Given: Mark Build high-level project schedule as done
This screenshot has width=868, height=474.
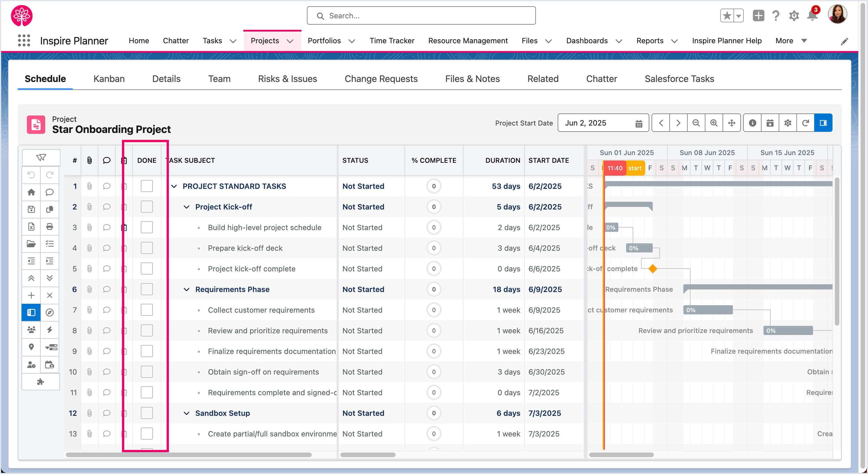Looking at the screenshot, I should (x=147, y=227).
